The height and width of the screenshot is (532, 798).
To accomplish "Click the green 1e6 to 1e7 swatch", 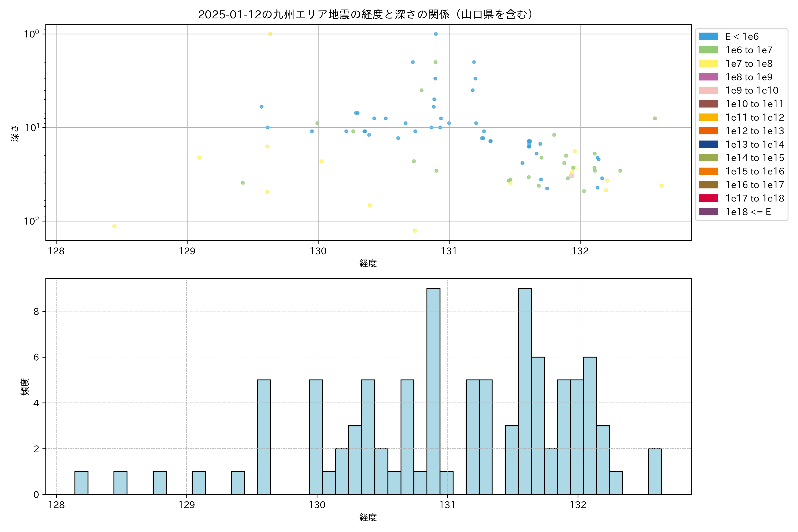I will pyautogui.click(x=708, y=50).
